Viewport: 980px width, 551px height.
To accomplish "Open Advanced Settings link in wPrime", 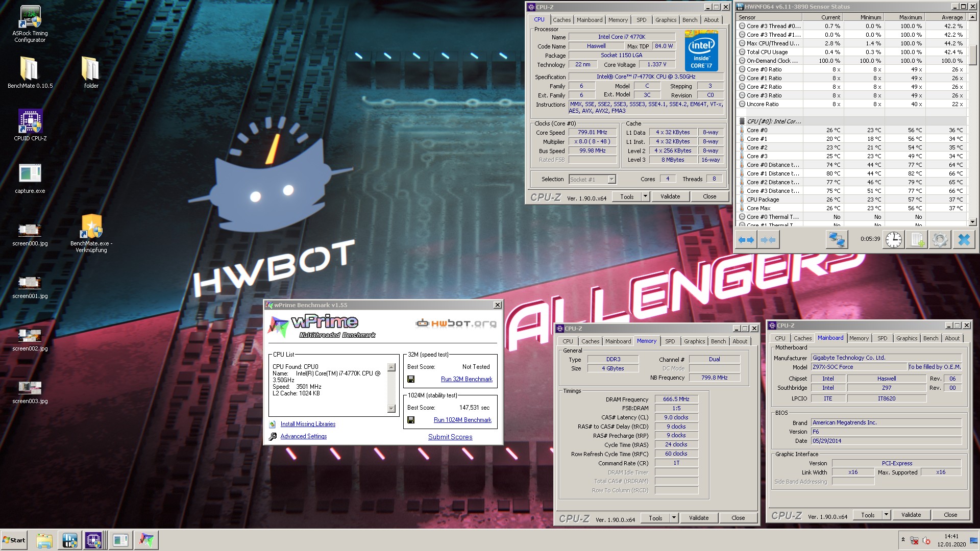I will coord(303,436).
